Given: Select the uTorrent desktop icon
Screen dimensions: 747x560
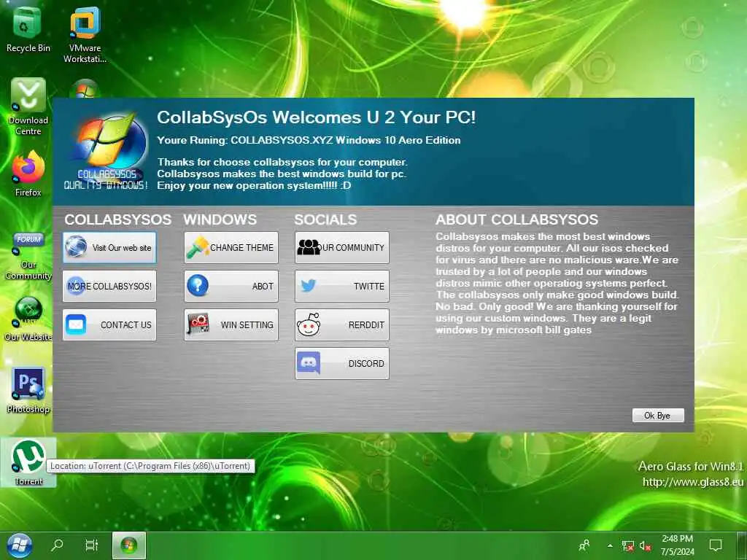Looking at the screenshot, I should coord(28,462).
